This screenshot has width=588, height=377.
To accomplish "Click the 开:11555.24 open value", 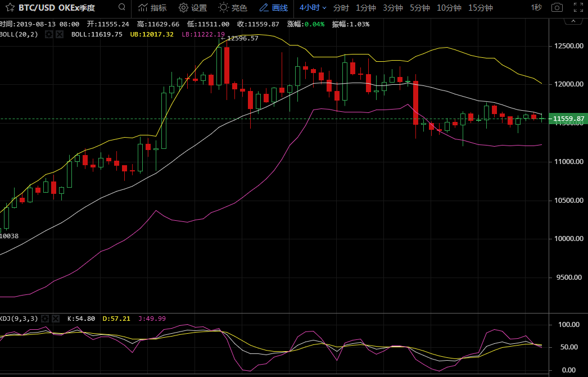I will click(x=108, y=24).
